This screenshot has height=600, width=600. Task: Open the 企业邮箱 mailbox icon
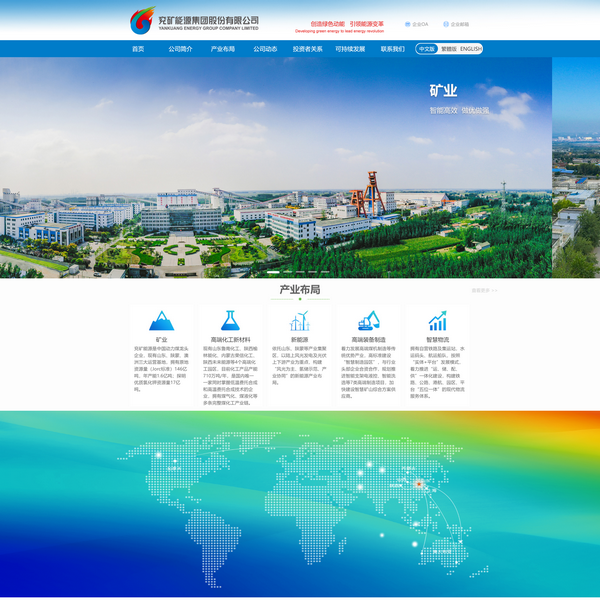445,24
